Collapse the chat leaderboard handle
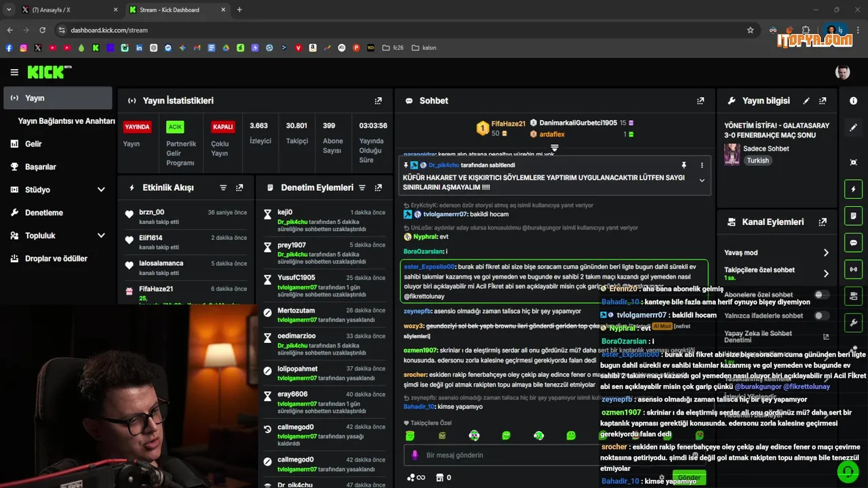The image size is (868, 488). coord(554,147)
